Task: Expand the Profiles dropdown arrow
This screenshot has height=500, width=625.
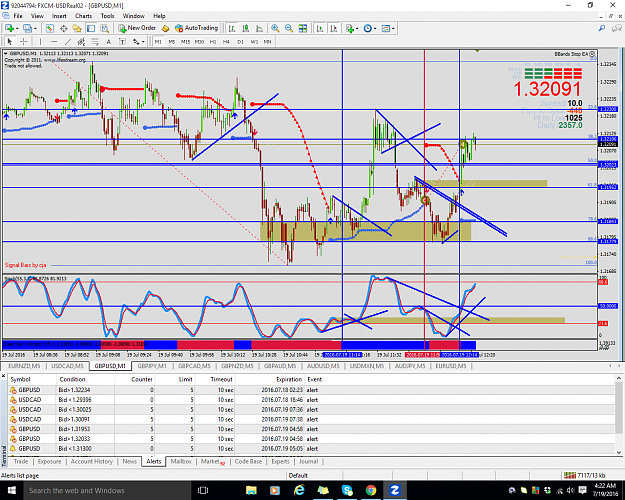Action: [x=35, y=29]
